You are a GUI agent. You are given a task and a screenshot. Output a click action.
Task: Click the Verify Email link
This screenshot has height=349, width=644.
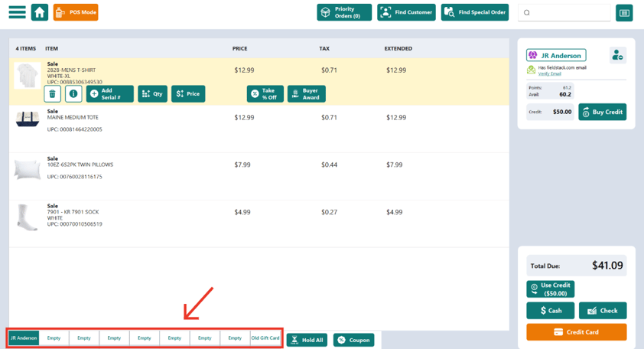point(549,73)
